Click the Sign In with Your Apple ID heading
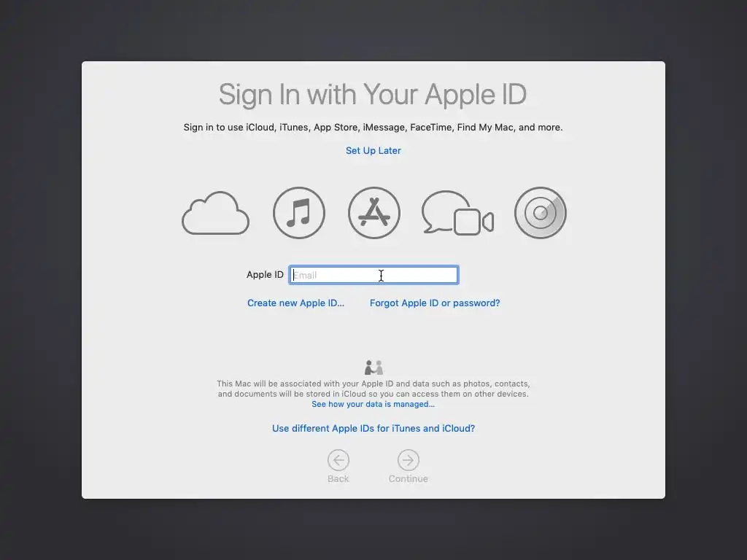The image size is (747, 560). pos(373,94)
